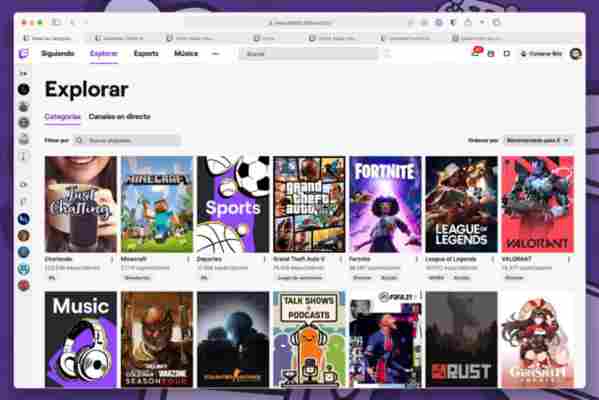The height and width of the screenshot is (400, 599).
Task: Open the user avatar menu
Action: [x=576, y=53]
